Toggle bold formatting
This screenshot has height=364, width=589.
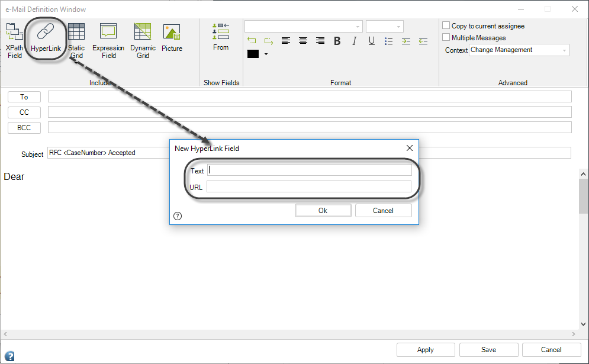point(337,41)
